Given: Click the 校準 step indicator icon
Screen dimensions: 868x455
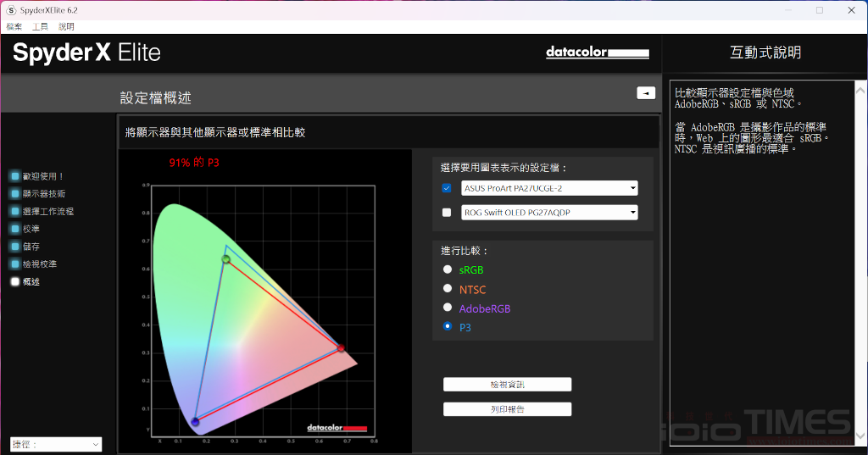Looking at the screenshot, I should tap(15, 229).
